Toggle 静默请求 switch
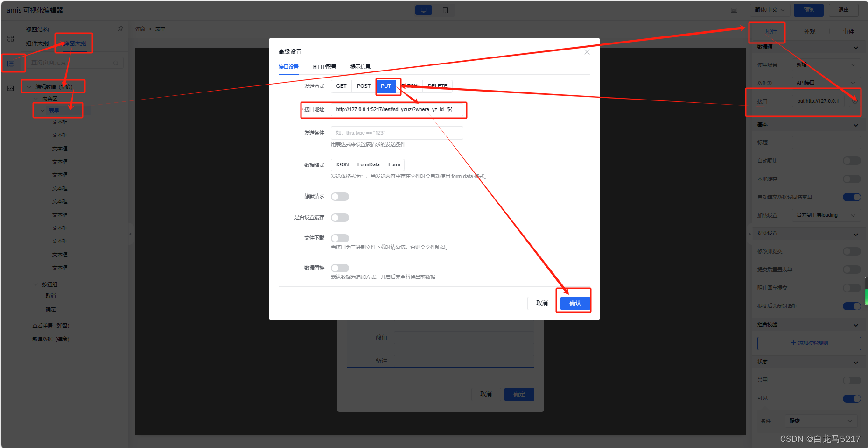 (340, 197)
